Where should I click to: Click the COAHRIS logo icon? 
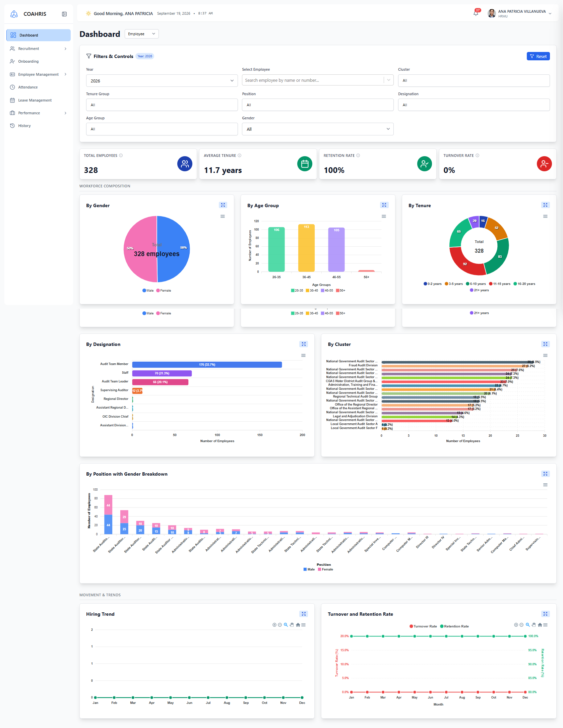click(x=14, y=14)
